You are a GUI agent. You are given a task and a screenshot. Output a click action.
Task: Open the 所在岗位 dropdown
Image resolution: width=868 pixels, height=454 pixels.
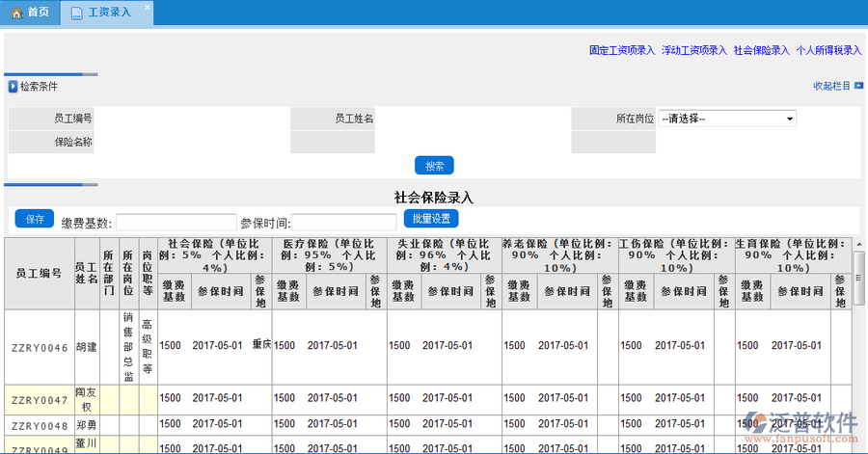(726, 119)
